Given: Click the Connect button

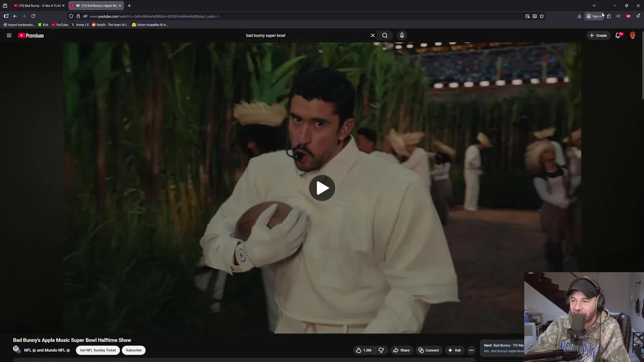Looking at the screenshot, I should pos(429,350).
